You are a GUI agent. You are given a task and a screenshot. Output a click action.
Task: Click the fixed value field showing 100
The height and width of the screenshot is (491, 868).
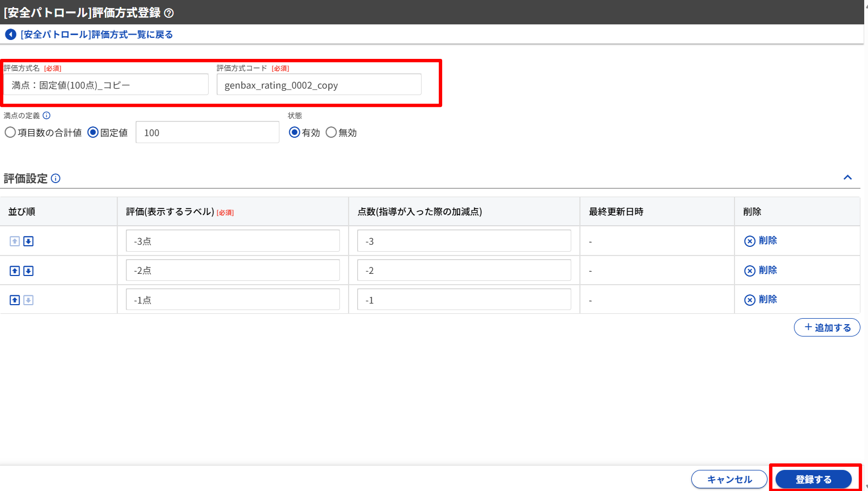[208, 132]
